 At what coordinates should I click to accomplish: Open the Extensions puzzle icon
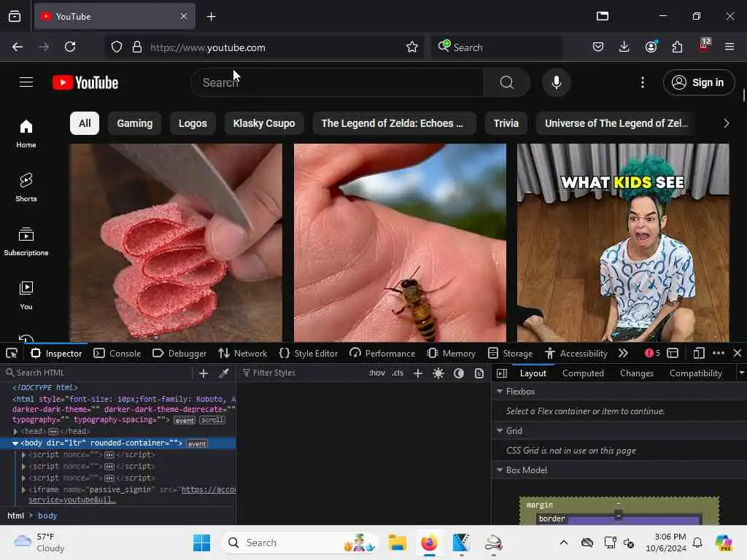[677, 47]
